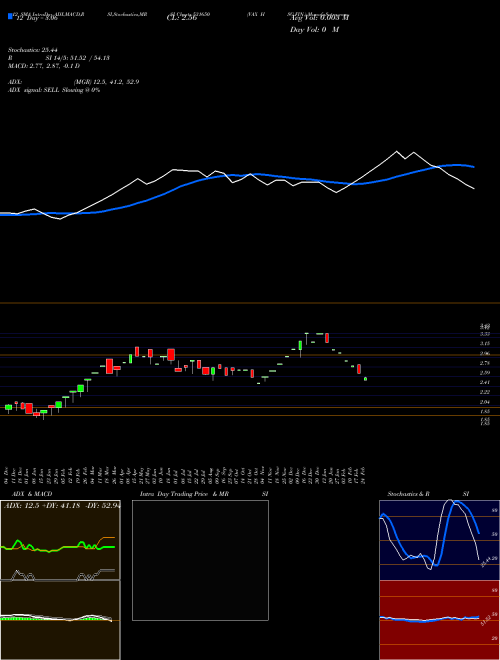The width and height of the screenshot is (500, 660).
Task: Click the 2.04 price axis label
Action: pyautogui.click(x=485, y=402)
